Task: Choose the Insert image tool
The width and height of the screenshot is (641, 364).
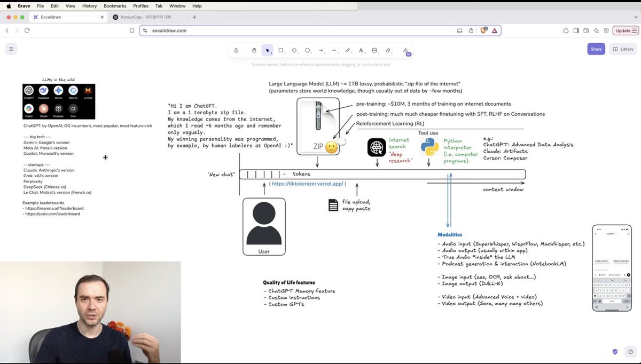Action: click(x=374, y=50)
